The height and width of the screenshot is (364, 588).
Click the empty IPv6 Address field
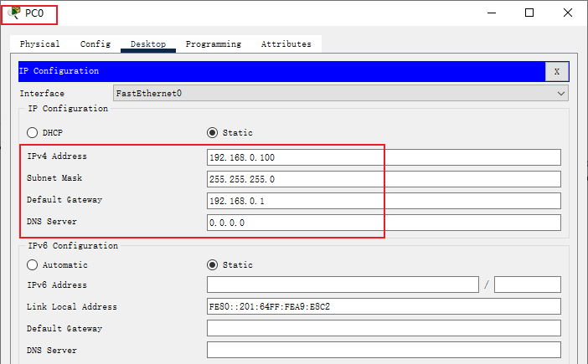[x=343, y=285]
